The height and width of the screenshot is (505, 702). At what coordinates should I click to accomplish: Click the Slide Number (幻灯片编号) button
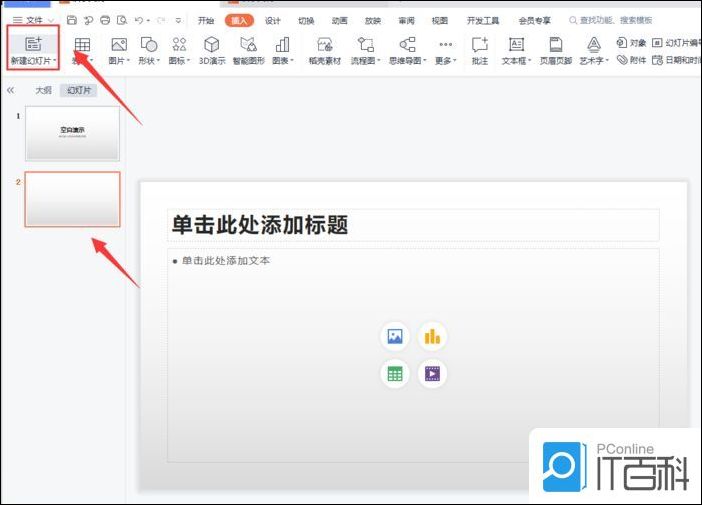click(x=677, y=43)
